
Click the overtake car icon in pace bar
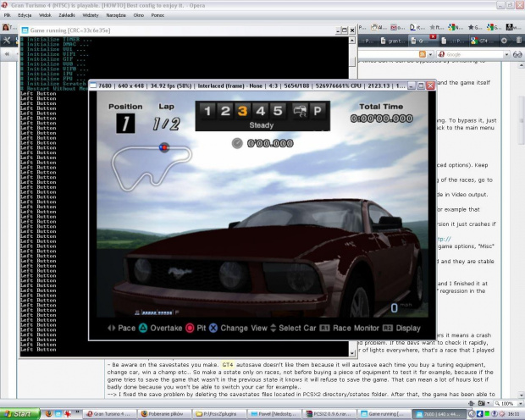tap(300, 111)
